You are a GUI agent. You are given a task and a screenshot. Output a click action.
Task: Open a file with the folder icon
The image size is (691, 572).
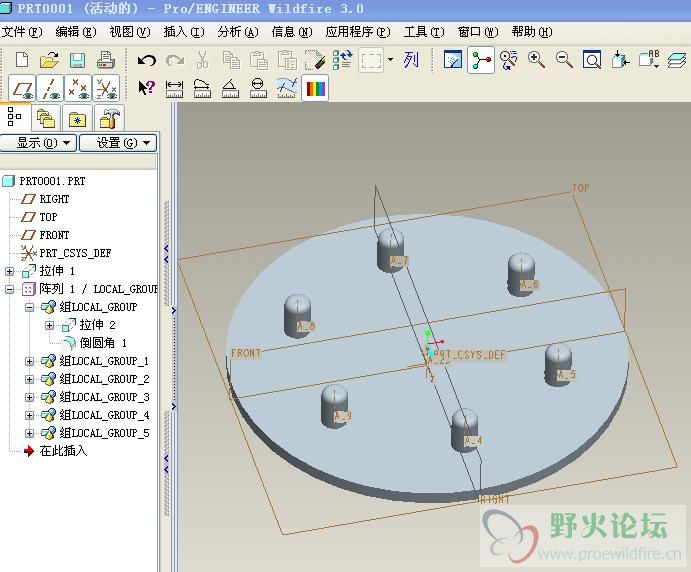49,60
